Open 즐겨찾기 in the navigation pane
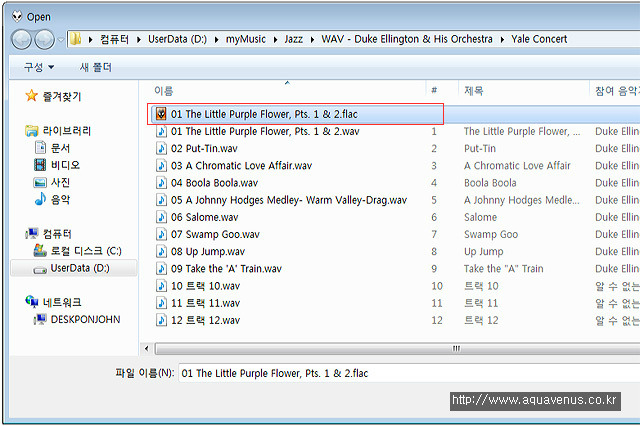 tap(62, 96)
